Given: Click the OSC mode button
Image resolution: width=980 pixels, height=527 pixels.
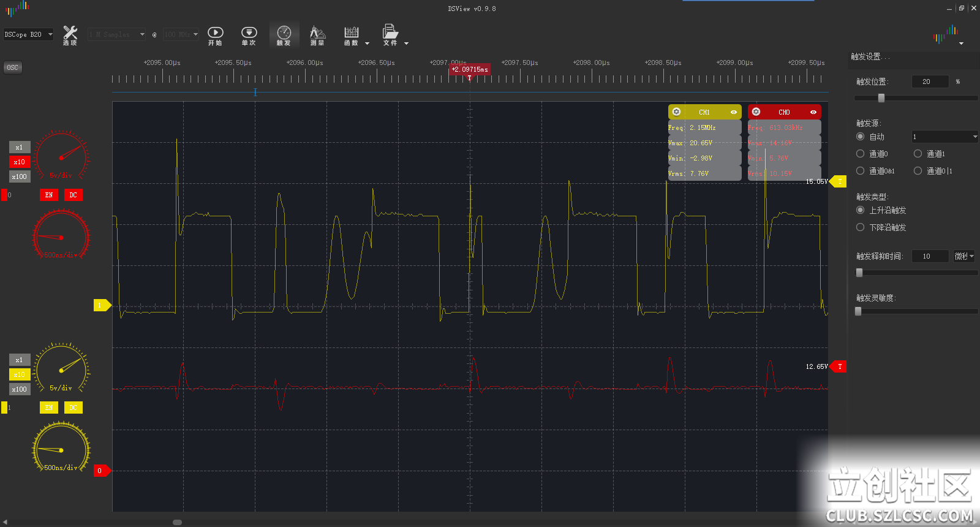Looking at the screenshot, I should click(x=13, y=67).
